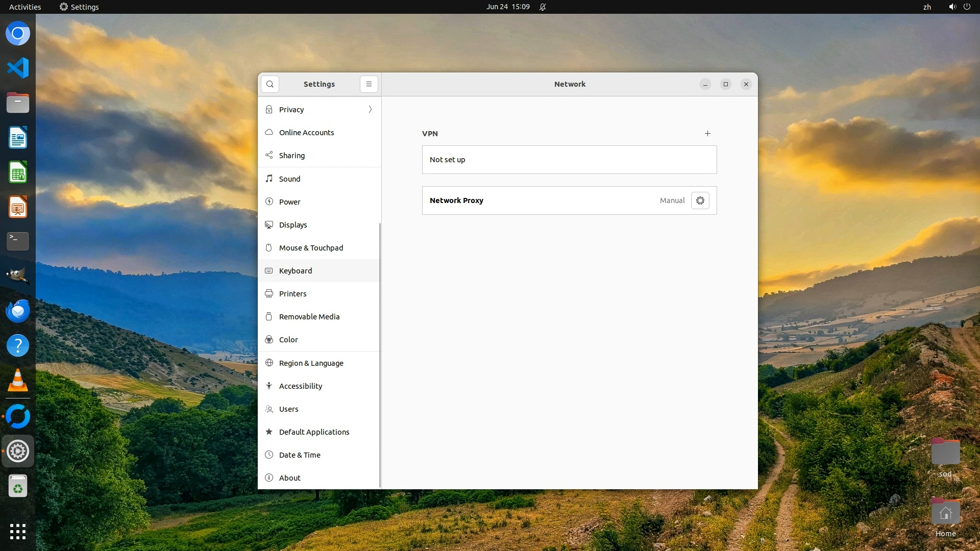Open the Accessibility panel
Screen dimensions: 980x551
[x=300, y=386]
